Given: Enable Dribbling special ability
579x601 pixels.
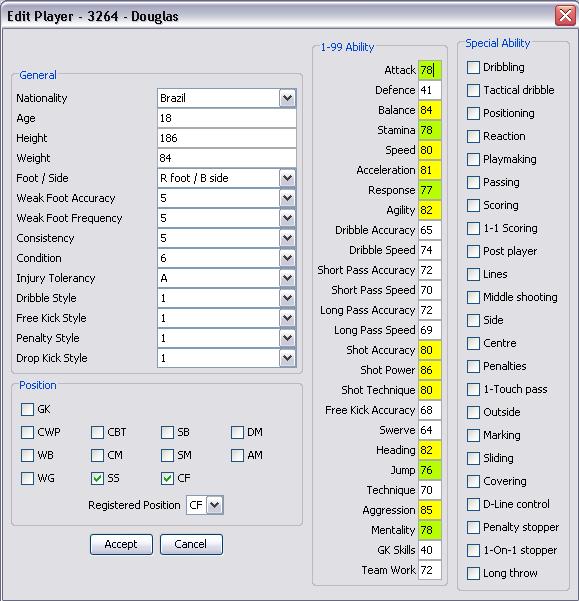Looking at the screenshot, I should tap(473, 67).
